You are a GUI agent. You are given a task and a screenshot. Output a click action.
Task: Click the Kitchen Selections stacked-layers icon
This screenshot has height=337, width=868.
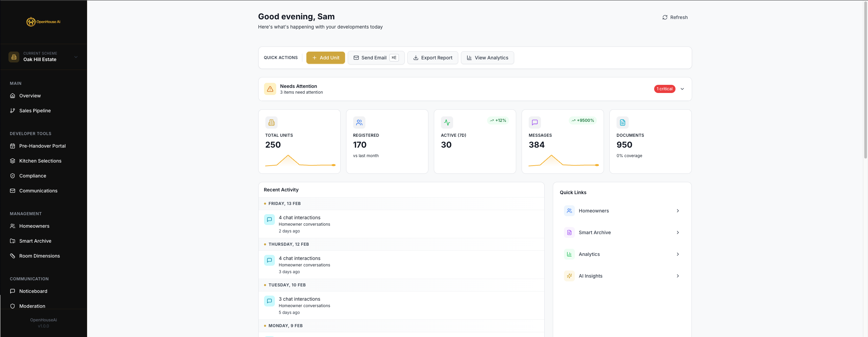[13, 161]
